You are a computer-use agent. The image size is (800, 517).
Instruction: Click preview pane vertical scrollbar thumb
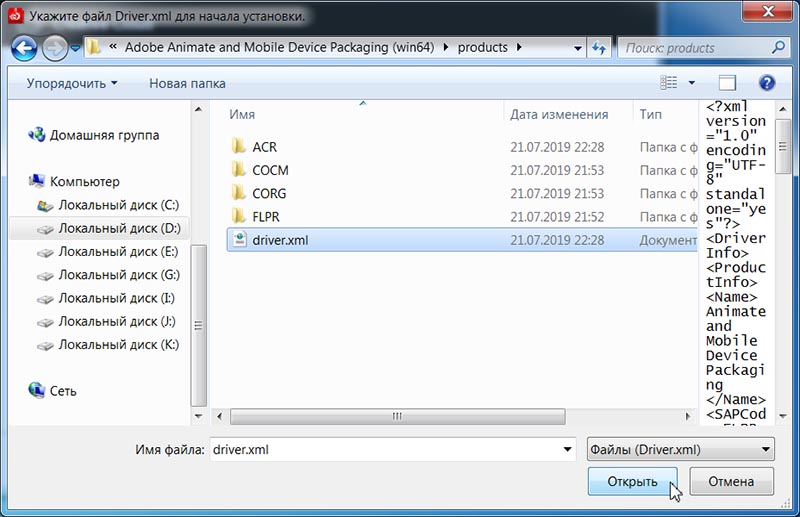(x=783, y=147)
